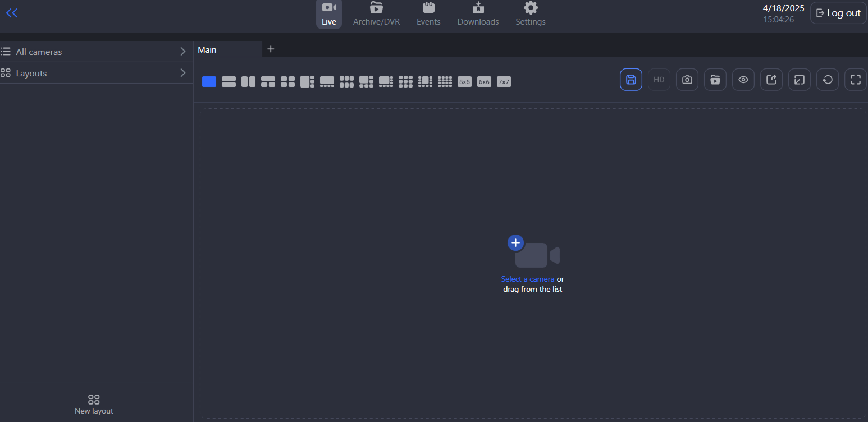Expand the Layouts section
This screenshot has width=868, height=422.
pyautogui.click(x=95, y=73)
